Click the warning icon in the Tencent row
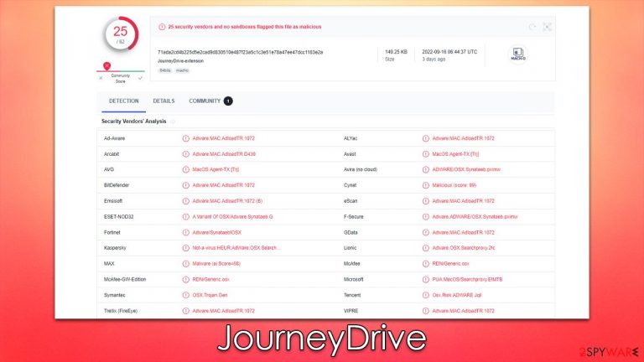644x362 pixels. pos(425,295)
